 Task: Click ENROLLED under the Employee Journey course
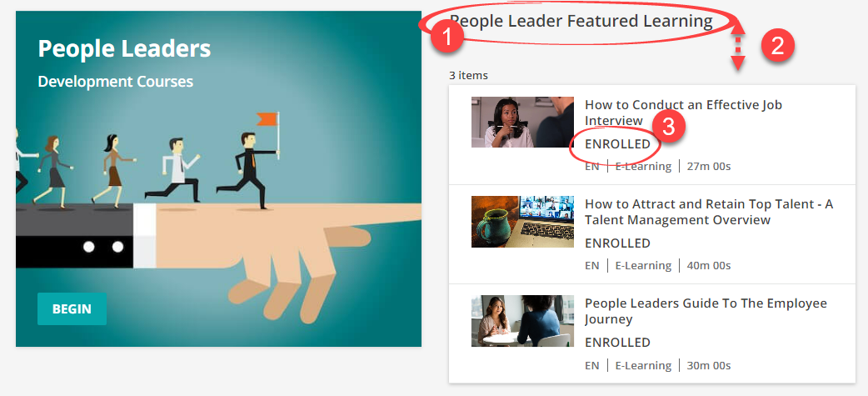[x=618, y=343]
